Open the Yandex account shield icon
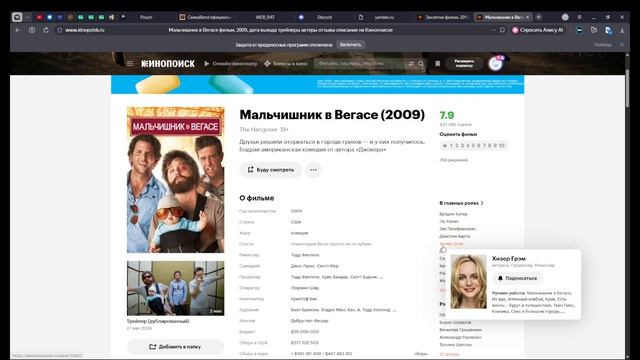Viewport: 640px width, 360px height. click(32, 30)
